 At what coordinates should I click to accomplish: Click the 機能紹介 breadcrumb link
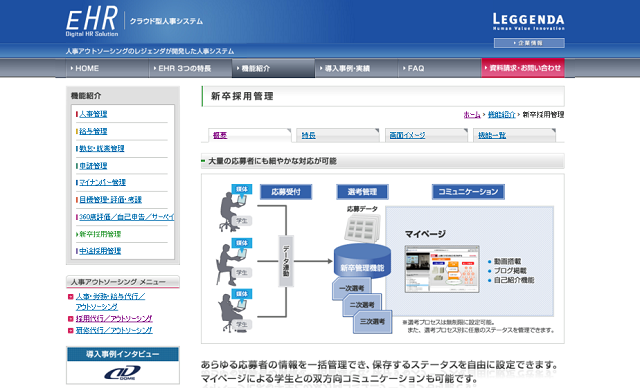point(502,115)
